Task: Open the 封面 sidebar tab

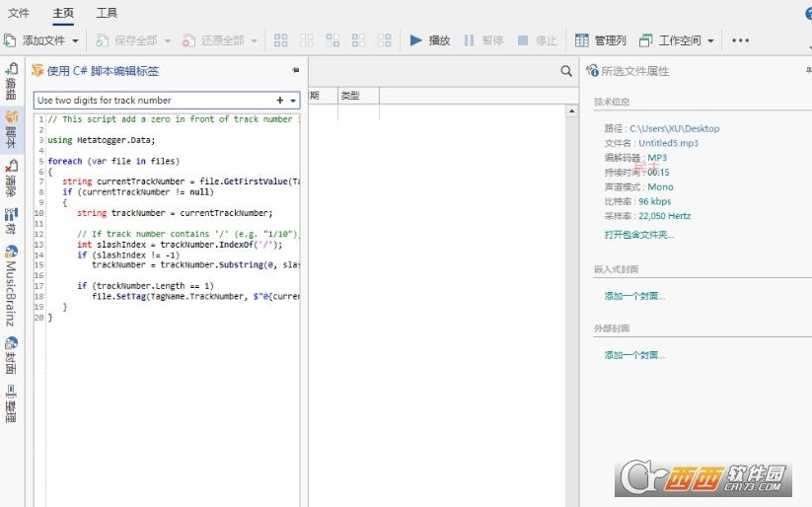Action: click(12, 355)
